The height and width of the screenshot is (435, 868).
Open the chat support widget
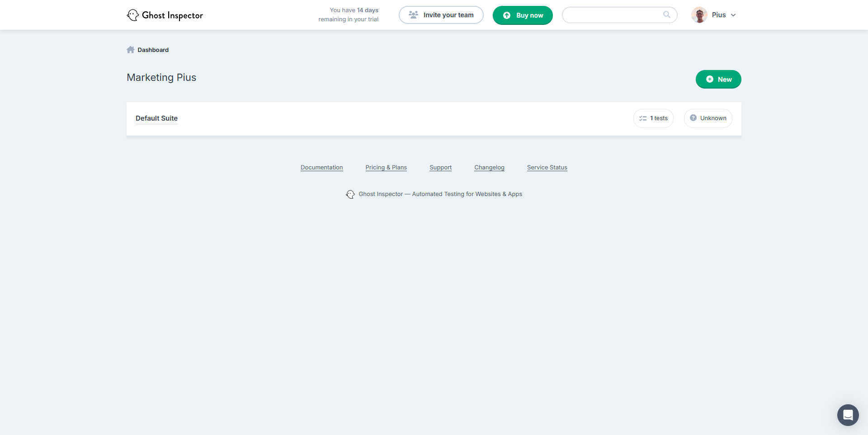[848, 415]
